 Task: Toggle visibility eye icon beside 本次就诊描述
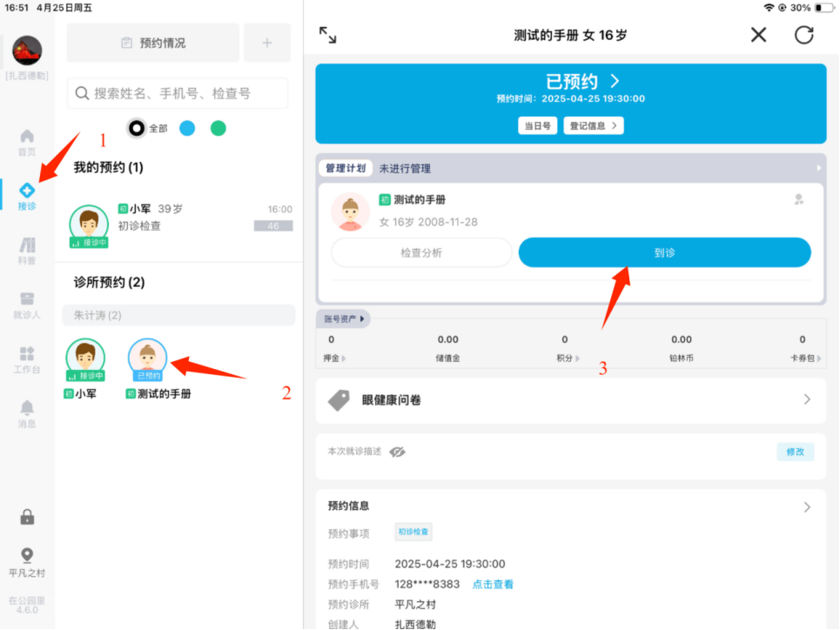[x=398, y=452]
